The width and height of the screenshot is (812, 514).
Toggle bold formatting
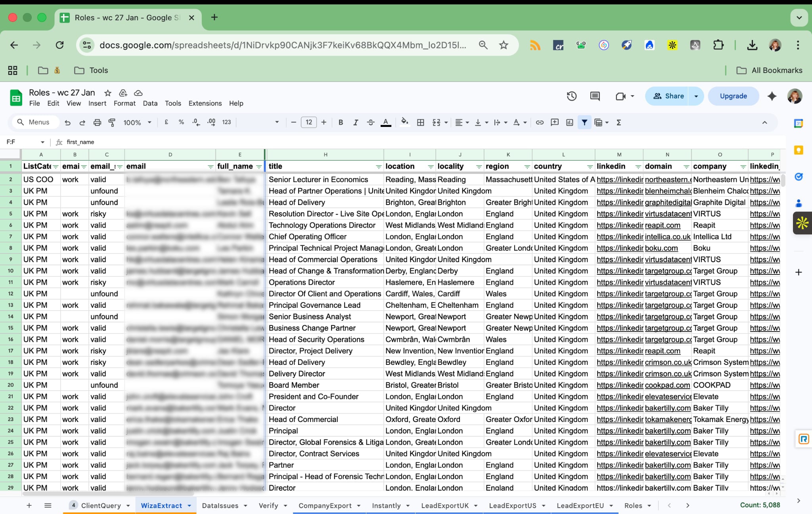[x=341, y=123]
